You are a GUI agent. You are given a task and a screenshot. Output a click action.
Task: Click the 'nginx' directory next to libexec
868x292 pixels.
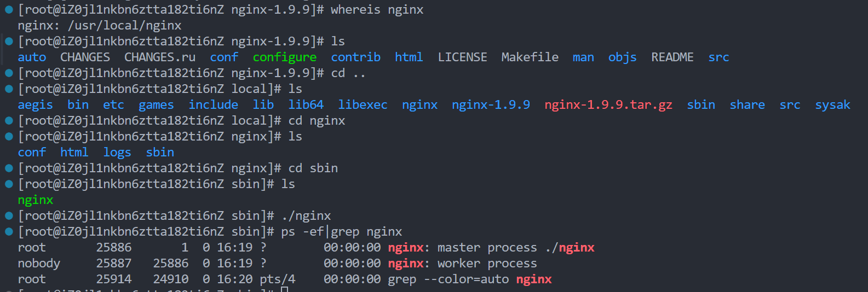click(x=419, y=105)
